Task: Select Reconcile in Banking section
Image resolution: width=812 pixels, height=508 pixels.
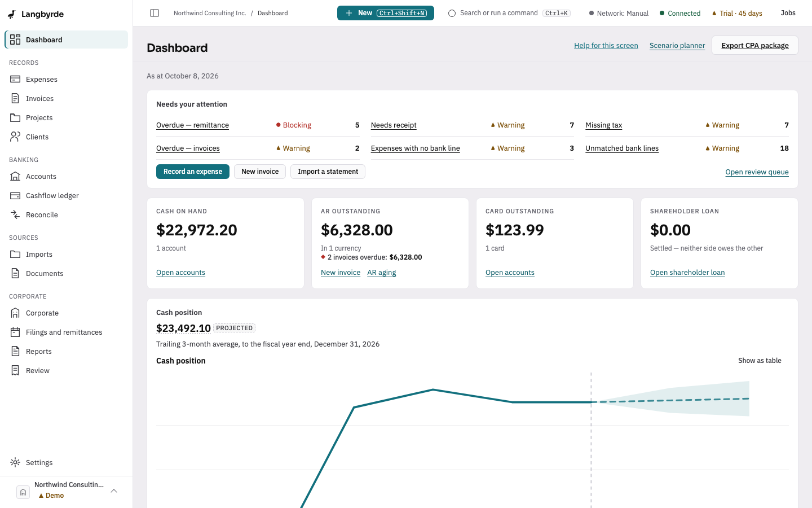Action: (x=66, y=214)
